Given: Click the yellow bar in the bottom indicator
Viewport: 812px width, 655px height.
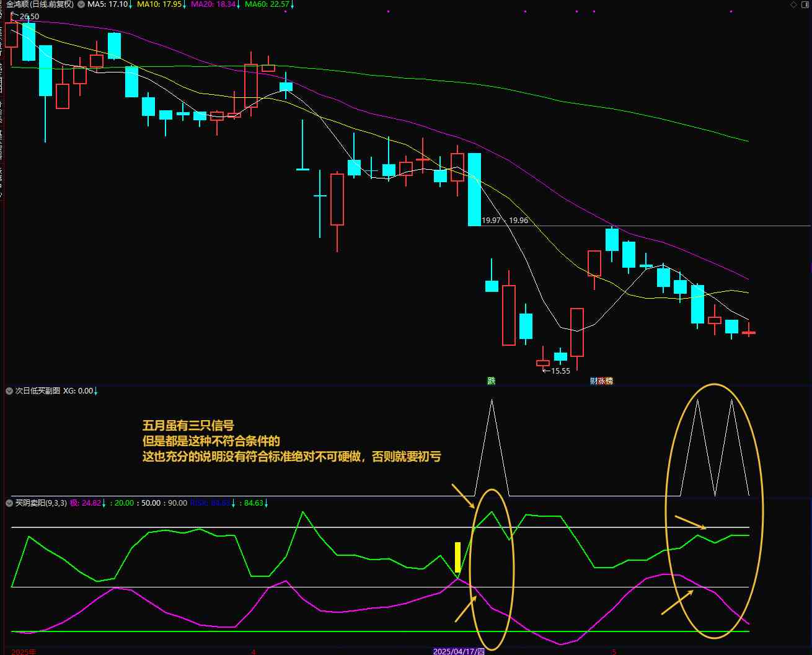Looking at the screenshot, I should tap(458, 557).
